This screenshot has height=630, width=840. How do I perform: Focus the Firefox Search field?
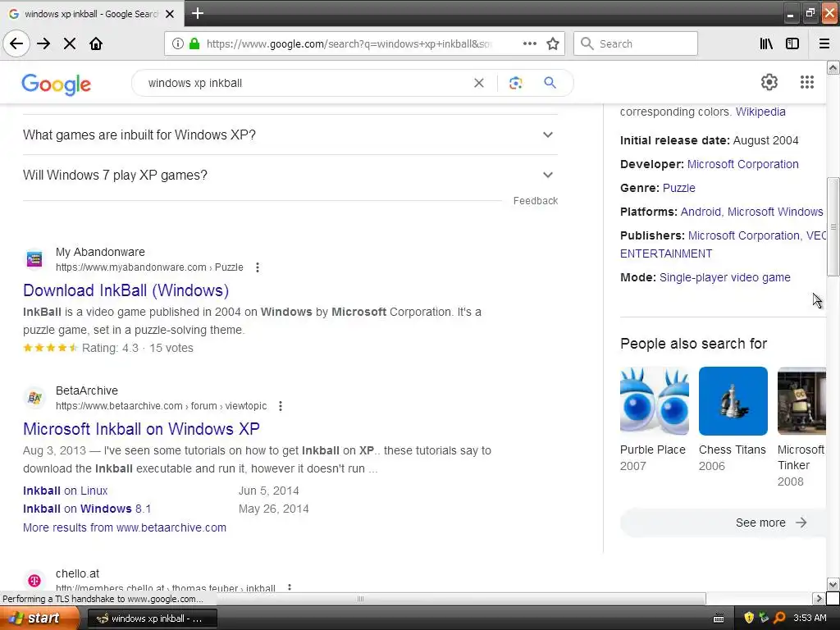click(x=636, y=44)
